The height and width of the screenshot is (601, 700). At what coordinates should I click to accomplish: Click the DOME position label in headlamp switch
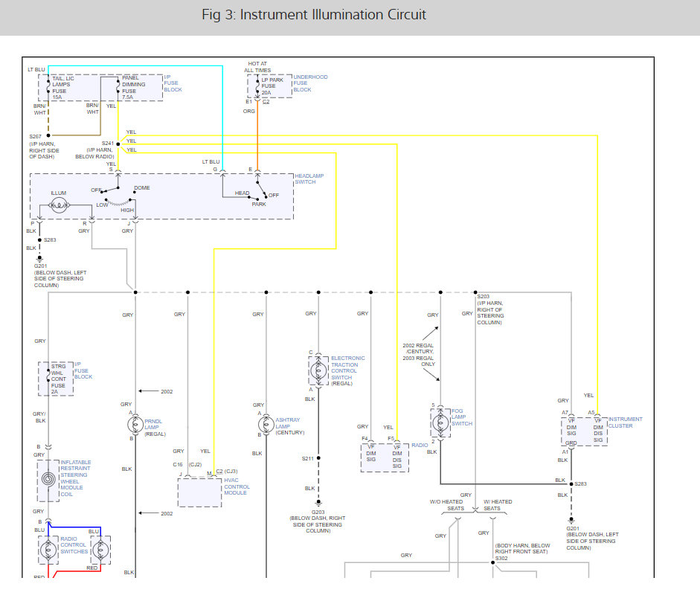142,187
